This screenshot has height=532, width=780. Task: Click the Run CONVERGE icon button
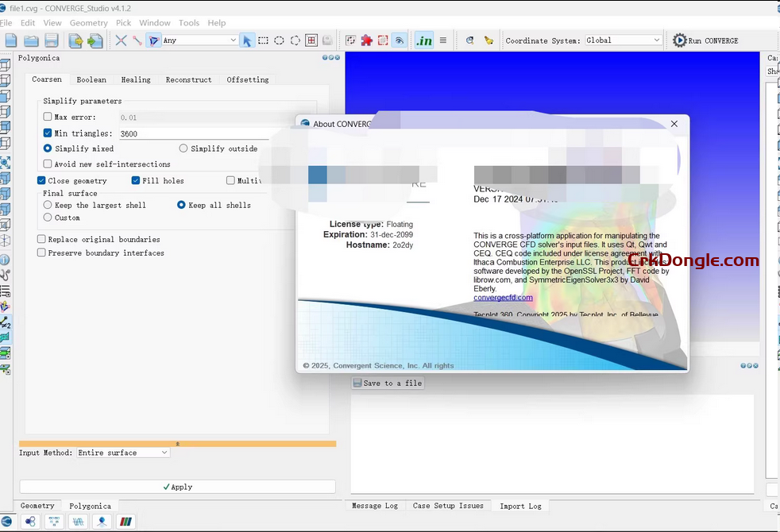(680, 40)
